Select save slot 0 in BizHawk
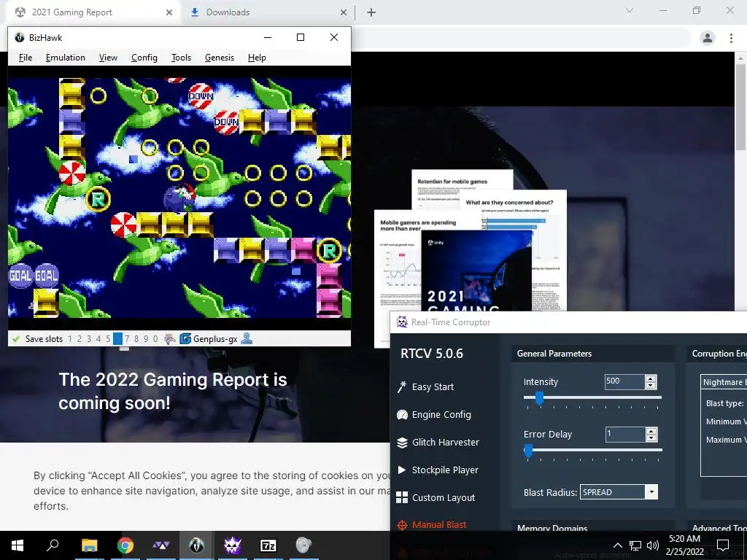 (155, 339)
